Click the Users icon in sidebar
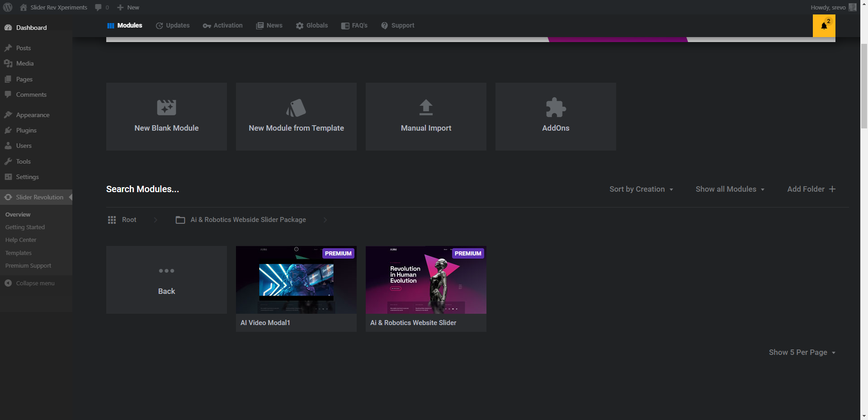Screen dimensions: 868x420 point(8,146)
